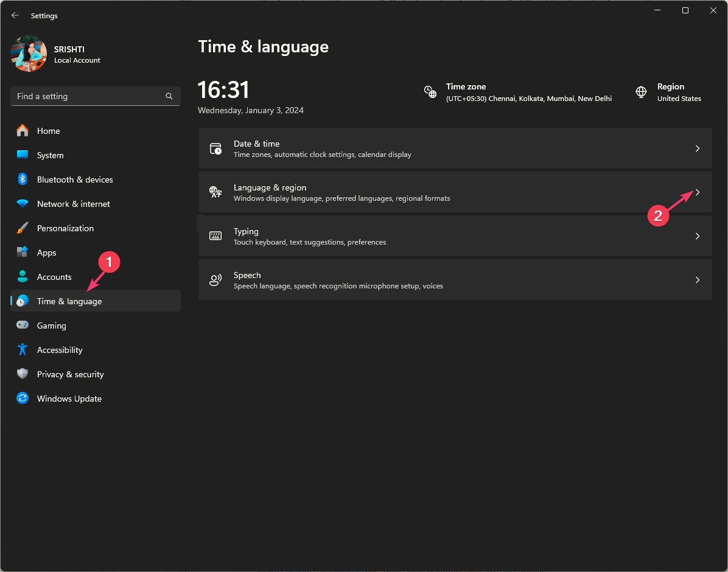This screenshot has height=572, width=728.
Task: Click the Accounts sidebar entry
Action: tap(55, 277)
